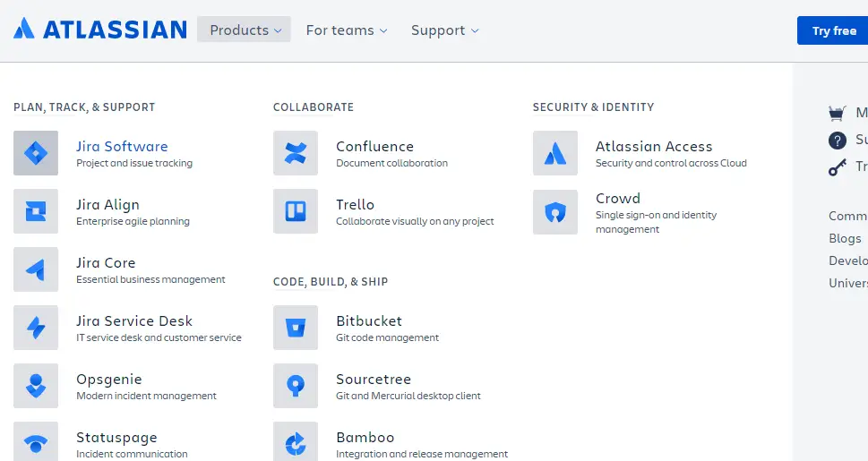Click "Integration and release management" text
Viewport: 868px width, 461px height.
pos(422,454)
